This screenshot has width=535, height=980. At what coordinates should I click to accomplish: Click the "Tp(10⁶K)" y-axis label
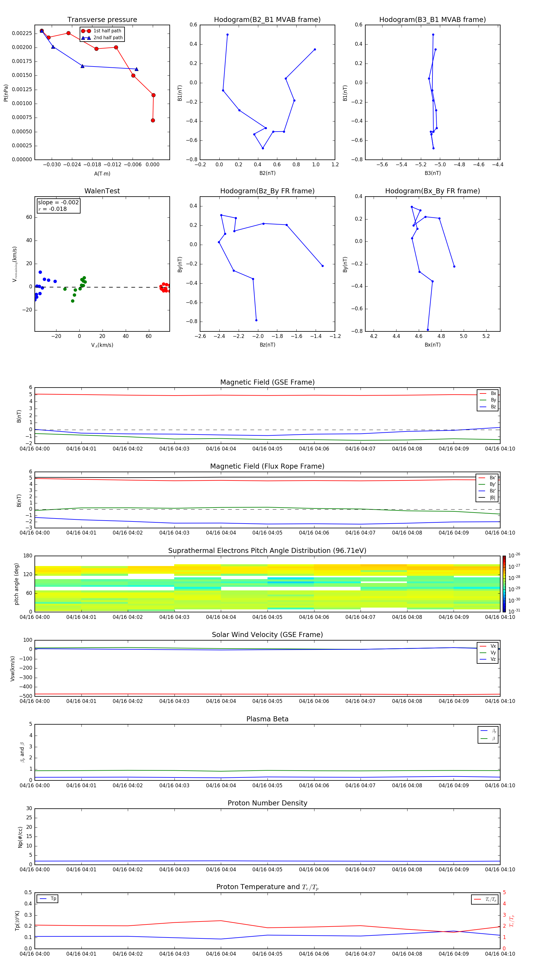17,921
